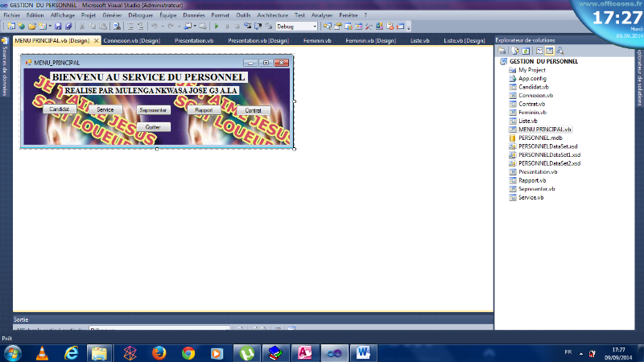Open the Undo history dropdown arrow

coord(163,27)
